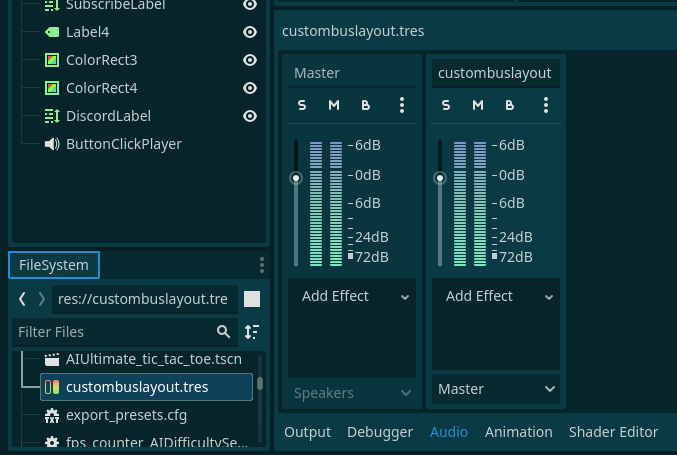Viewport: 677px width, 455px height.
Task: Open the Animation panel
Action: click(x=519, y=432)
